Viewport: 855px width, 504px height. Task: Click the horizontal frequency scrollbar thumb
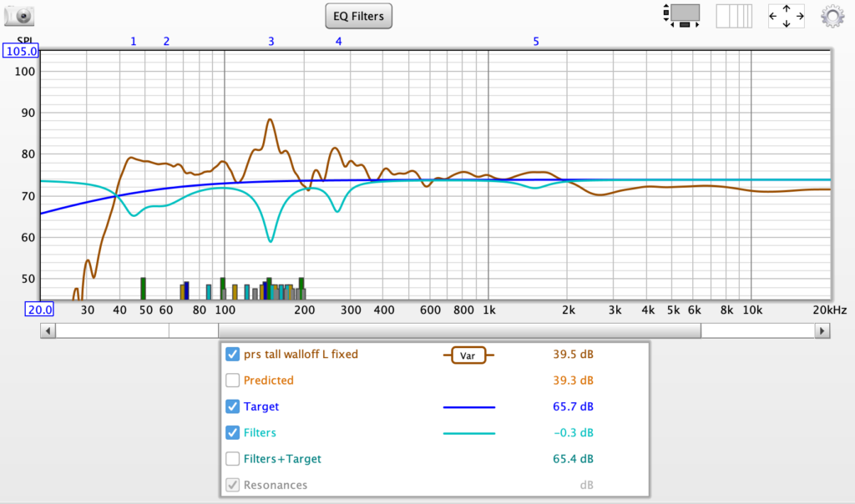(434, 330)
